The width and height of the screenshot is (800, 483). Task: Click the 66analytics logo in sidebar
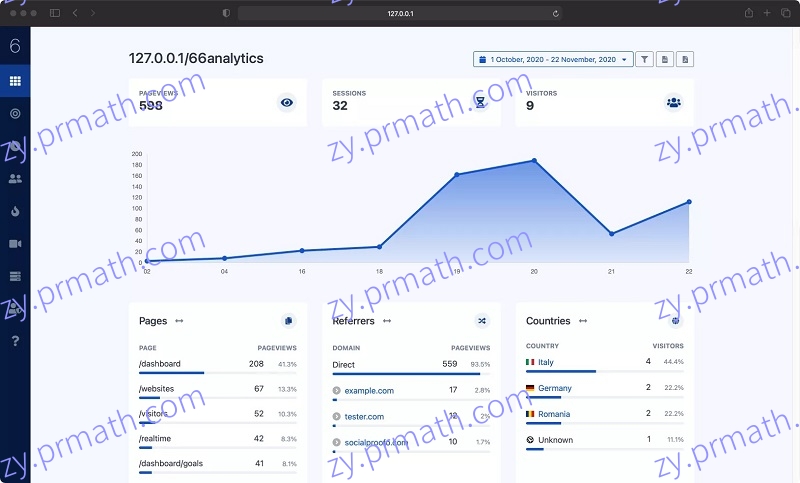coord(15,46)
